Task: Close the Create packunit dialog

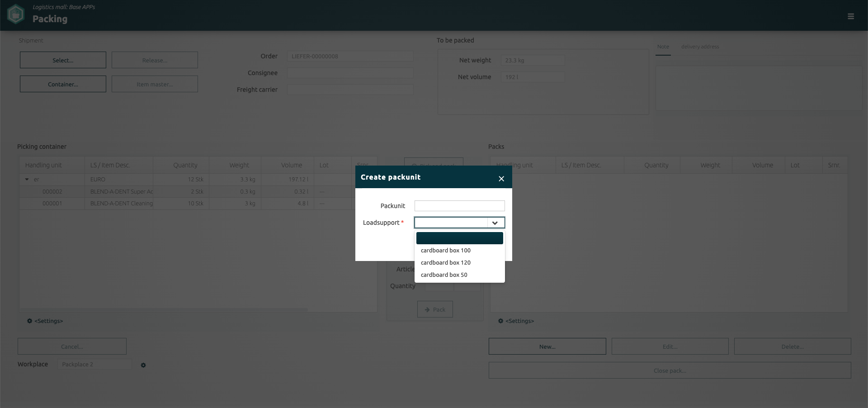Action: (x=501, y=179)
